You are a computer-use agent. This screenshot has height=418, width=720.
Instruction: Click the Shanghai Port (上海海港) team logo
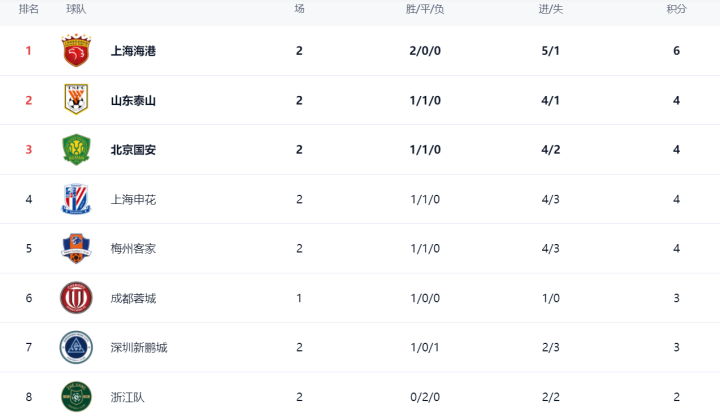76,51
